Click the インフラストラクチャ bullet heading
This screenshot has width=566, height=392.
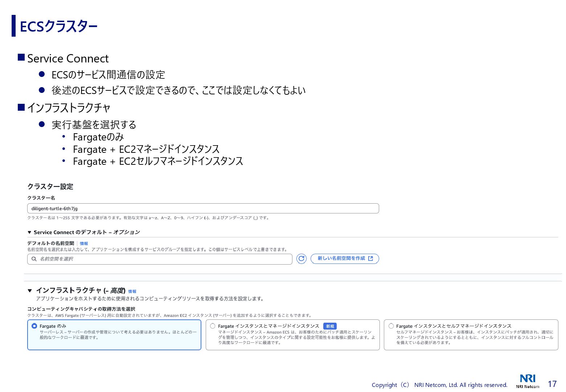click(69, 108)
